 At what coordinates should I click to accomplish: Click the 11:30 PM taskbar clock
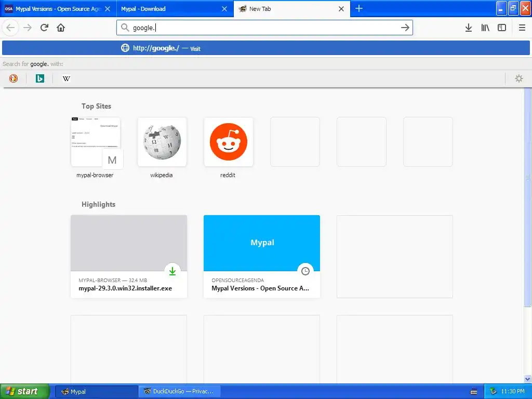pos(513,392)
